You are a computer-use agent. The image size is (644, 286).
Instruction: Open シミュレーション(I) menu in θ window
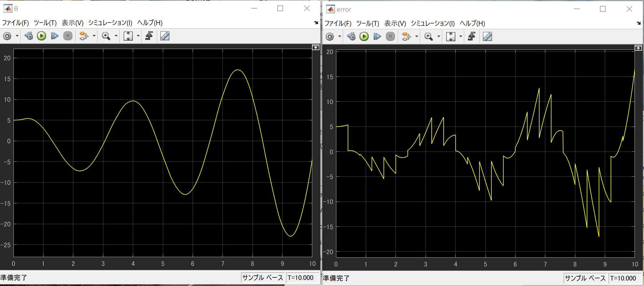[110, 23]
